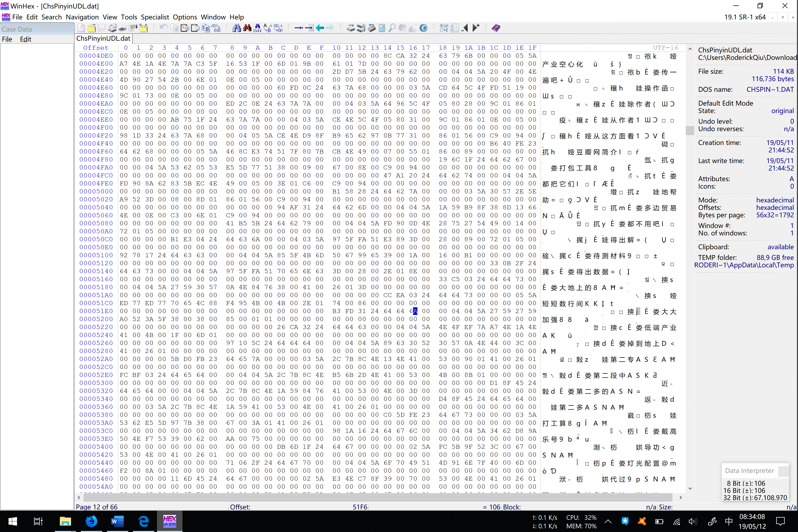This screenshot has width=798, height=532.
Task: Click the teal Back navigation arrow
Action: 320,28
